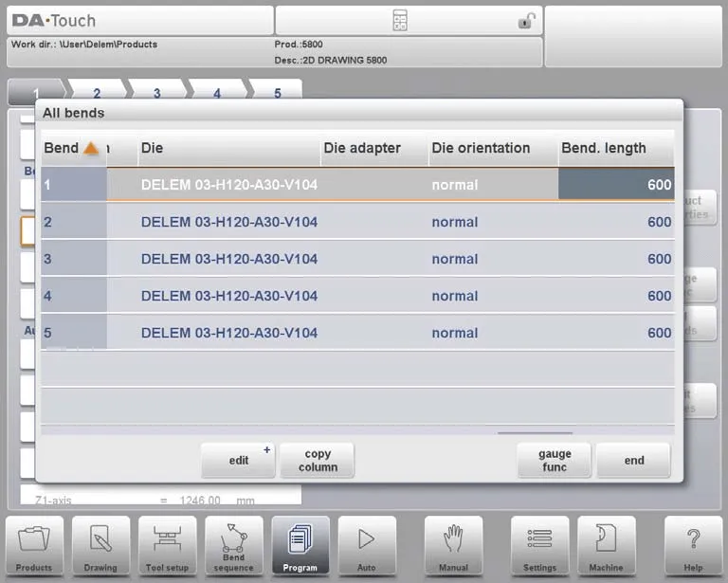The image size is (728, 583).
Task: Close dialog with end button
Action: coord(633,461)
